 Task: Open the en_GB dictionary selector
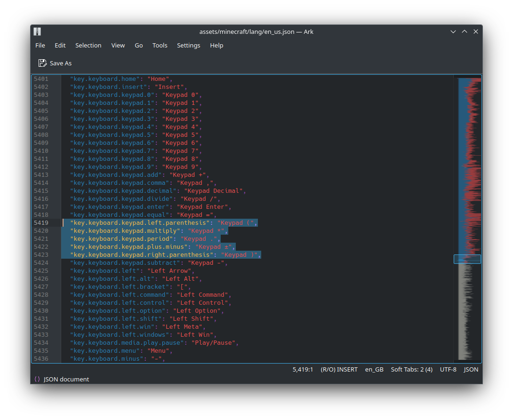click(374, 369)
